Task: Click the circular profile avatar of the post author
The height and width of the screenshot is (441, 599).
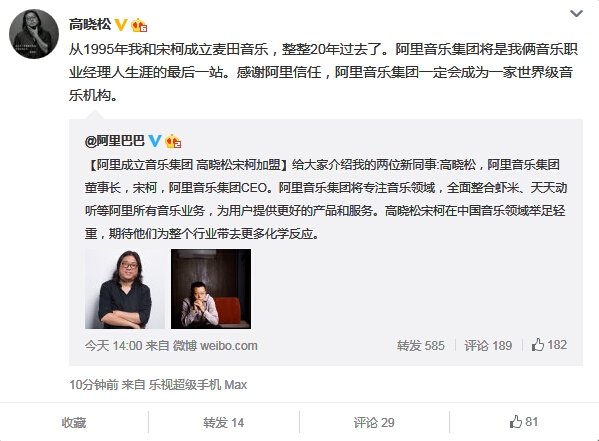Action: coord(34,34)
